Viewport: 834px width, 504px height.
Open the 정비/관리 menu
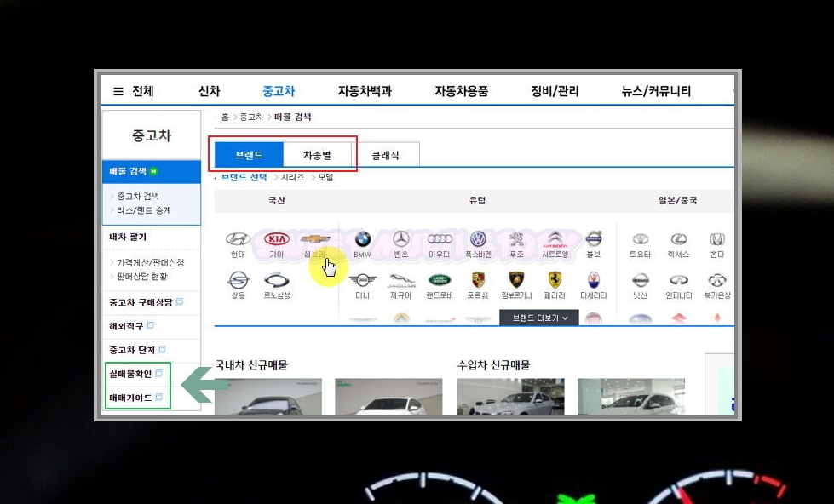point(555,91)
